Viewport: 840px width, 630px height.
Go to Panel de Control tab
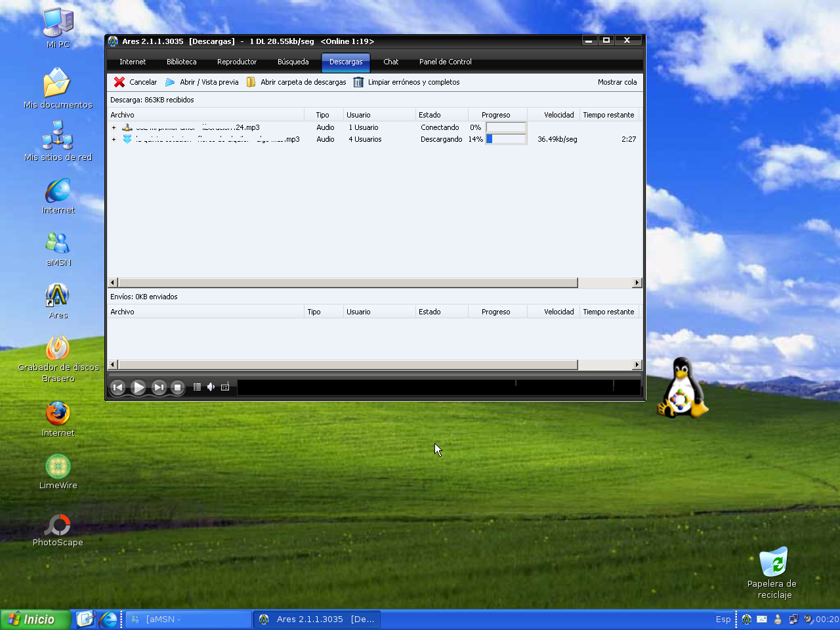click(x=445, y=62)
